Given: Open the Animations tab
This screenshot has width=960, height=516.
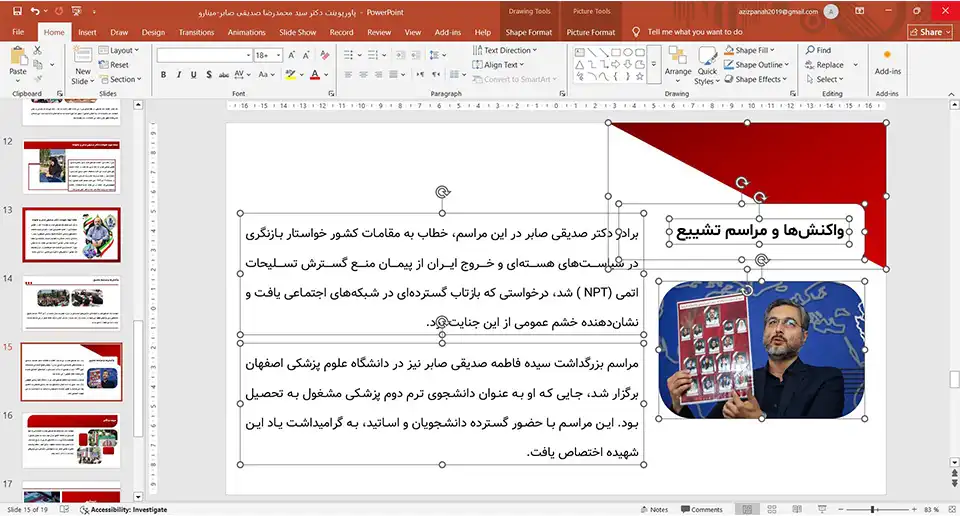Looking at the screenshot, I should click(247, 32).
